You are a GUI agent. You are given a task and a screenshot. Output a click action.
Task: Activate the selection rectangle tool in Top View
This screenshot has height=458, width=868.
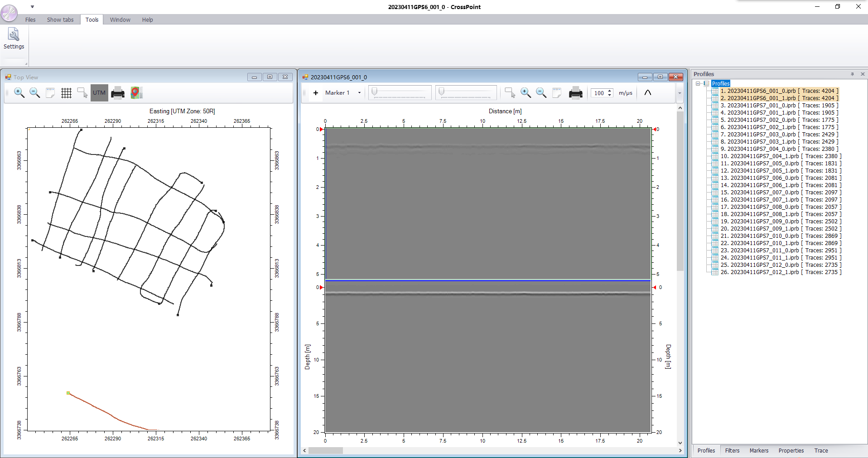tap(82, 93)
